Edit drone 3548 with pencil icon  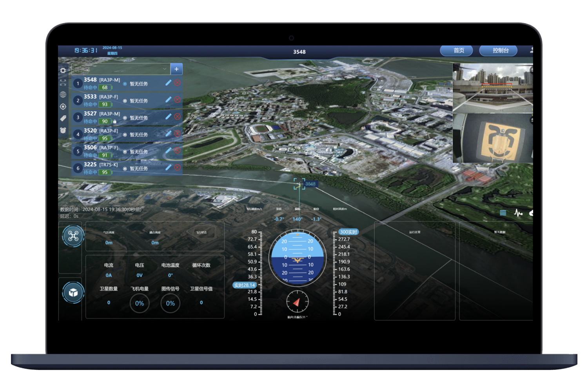coord(168,83)
